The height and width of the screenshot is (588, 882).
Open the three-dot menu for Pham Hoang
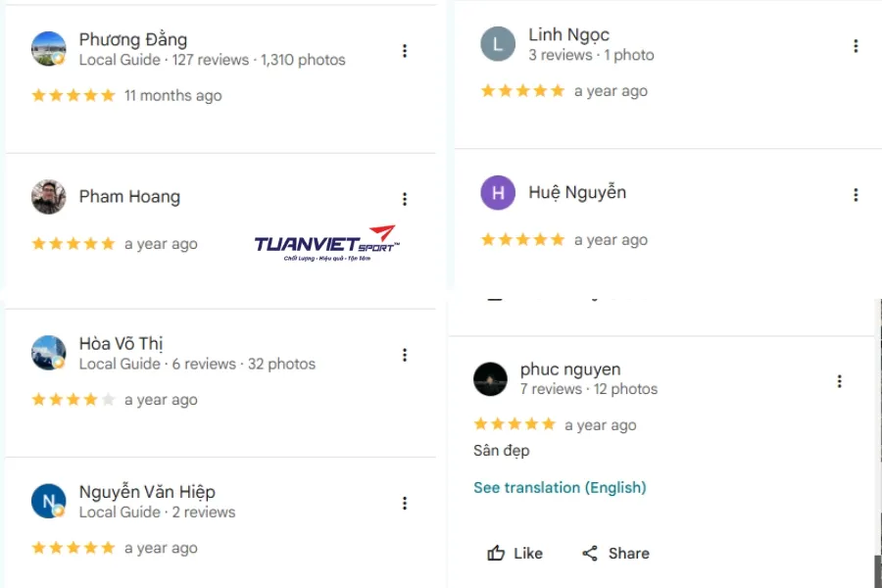point(405,199)
